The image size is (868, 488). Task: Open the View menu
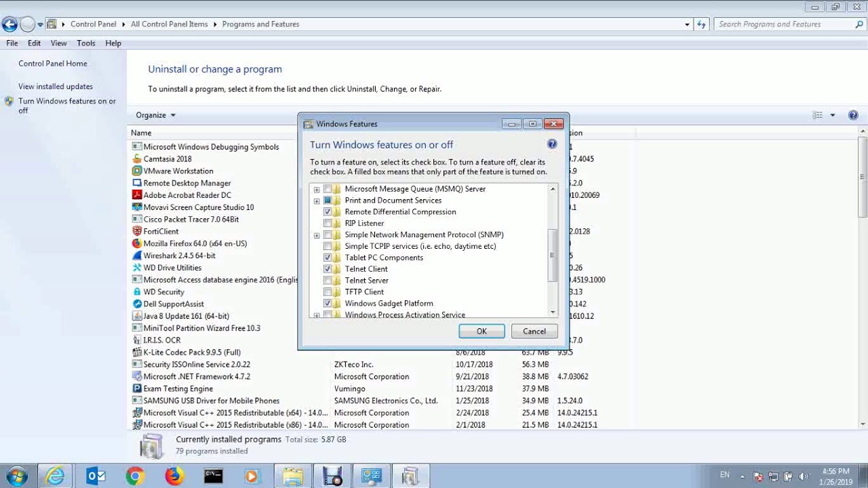point(59,43)
